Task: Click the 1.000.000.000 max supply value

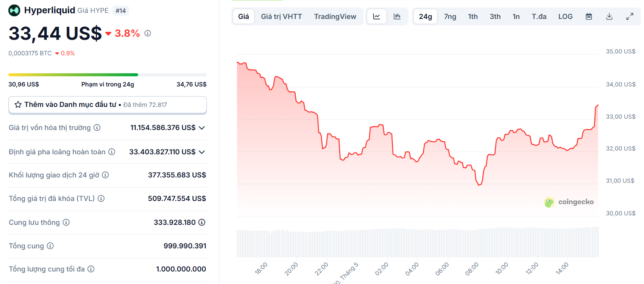Action: [181, 269]
